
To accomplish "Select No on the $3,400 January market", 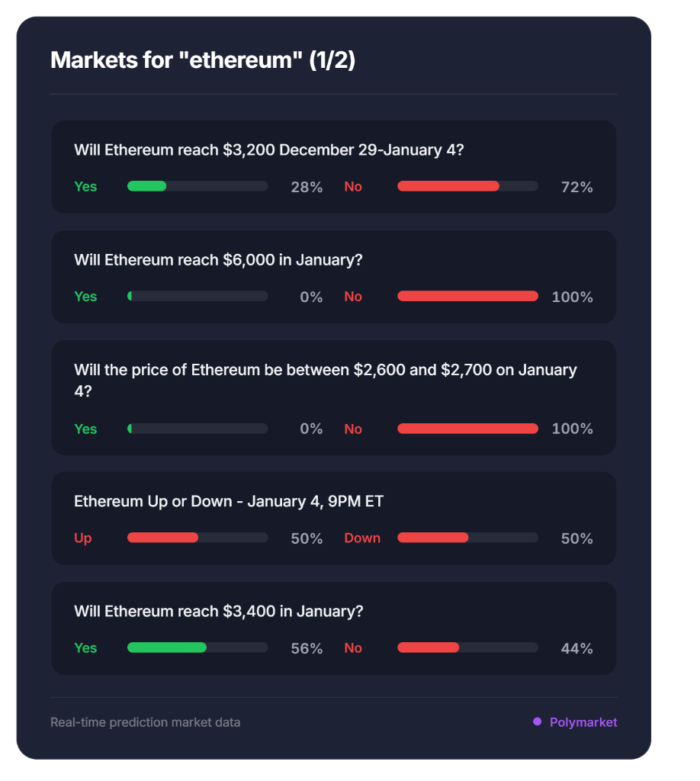I will point(353,648).
